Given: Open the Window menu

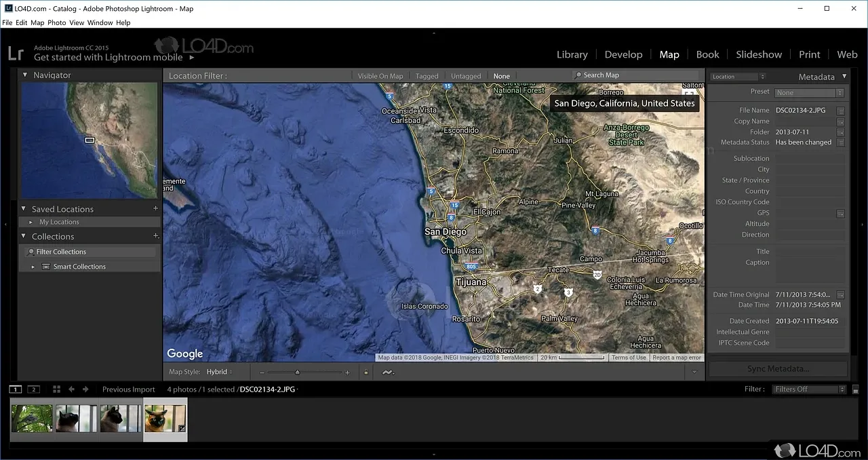Looking at the screenshot, I should click(100, 22).
